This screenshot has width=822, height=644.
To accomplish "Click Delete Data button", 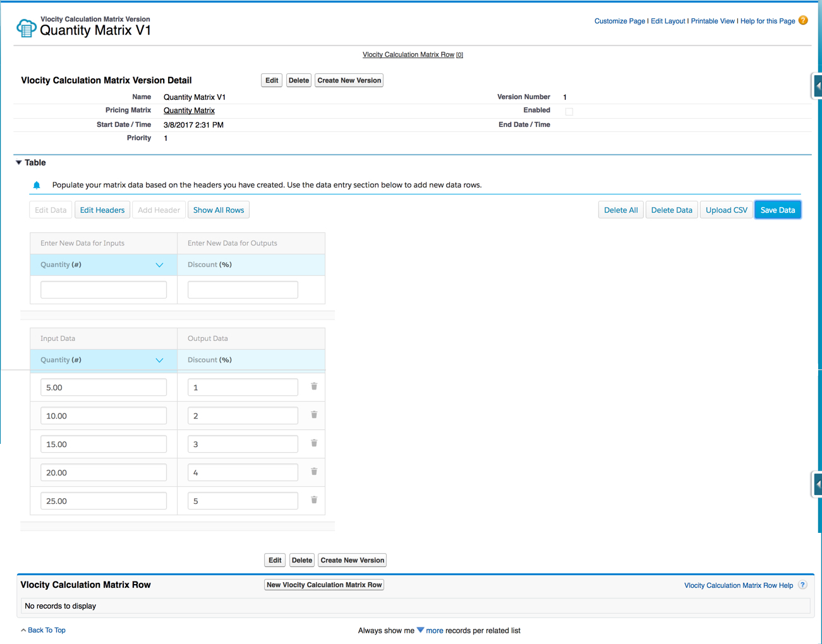I will (x=672, y=210).
